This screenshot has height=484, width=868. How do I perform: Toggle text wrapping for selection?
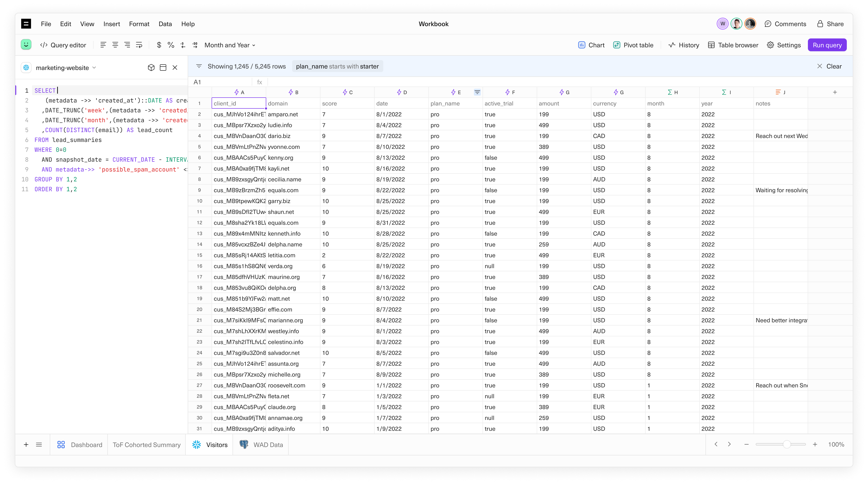tap(139, 45)
